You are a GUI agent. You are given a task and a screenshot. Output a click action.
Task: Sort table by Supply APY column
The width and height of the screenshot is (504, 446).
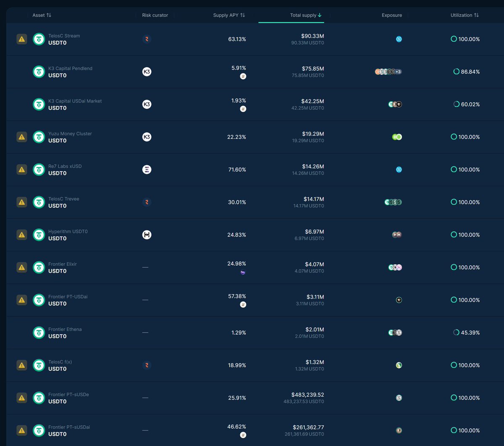[229, 15]
